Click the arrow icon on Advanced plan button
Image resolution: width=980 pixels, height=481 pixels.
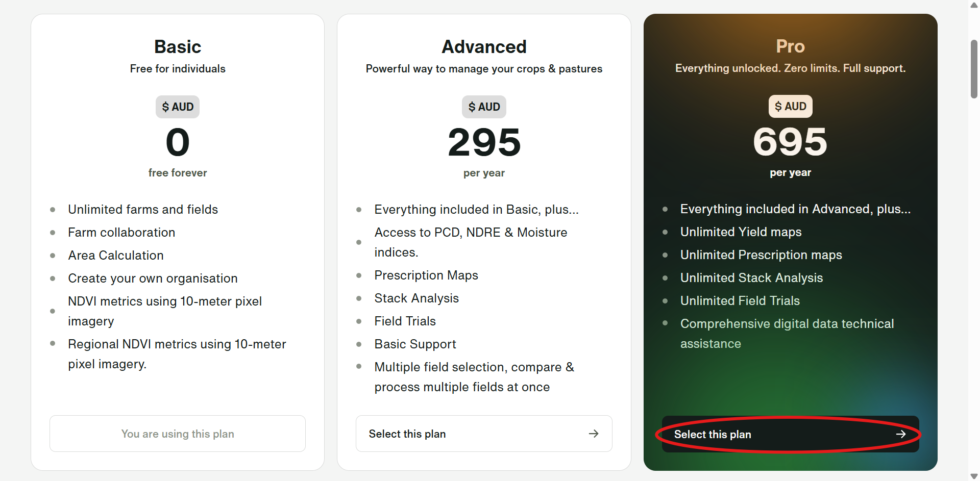pos(594,434)
